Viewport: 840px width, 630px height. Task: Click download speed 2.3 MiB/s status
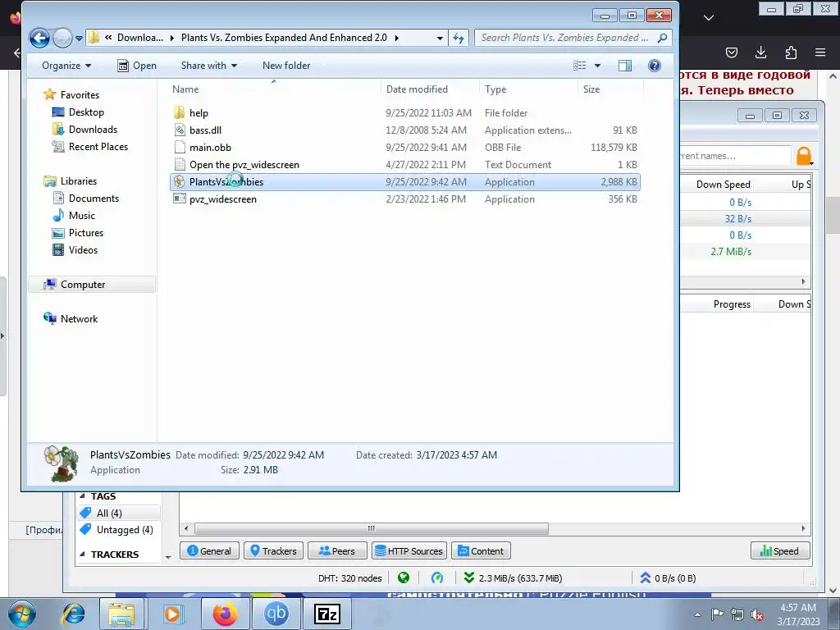pyautogui.click(x=514, y=578)
